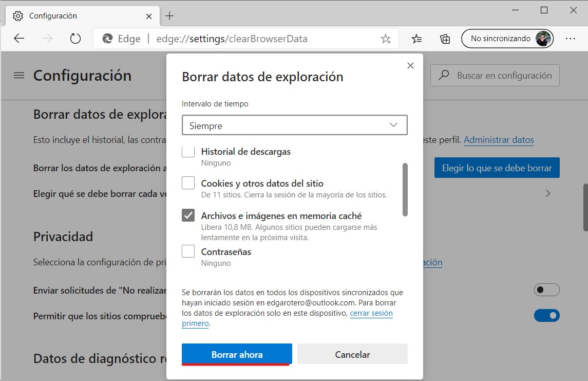
Task: Reload the page with refresh icon
Action: pos(75,39)
